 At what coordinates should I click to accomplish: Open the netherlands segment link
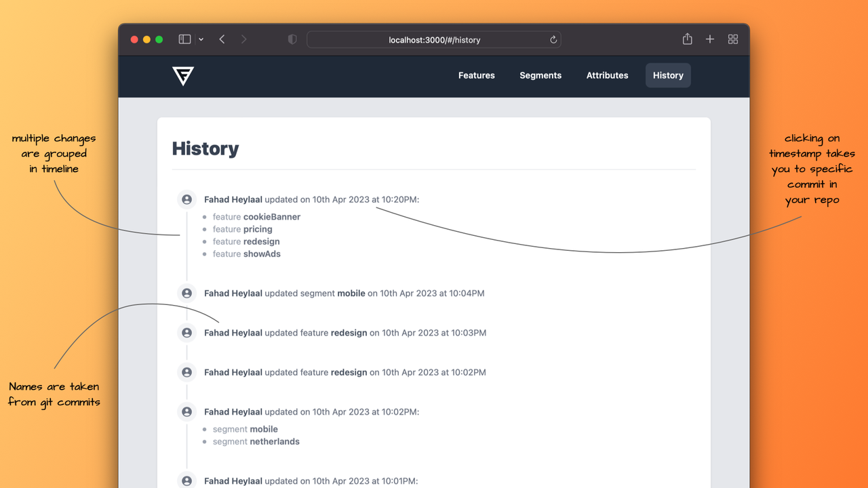click(275, 441)
